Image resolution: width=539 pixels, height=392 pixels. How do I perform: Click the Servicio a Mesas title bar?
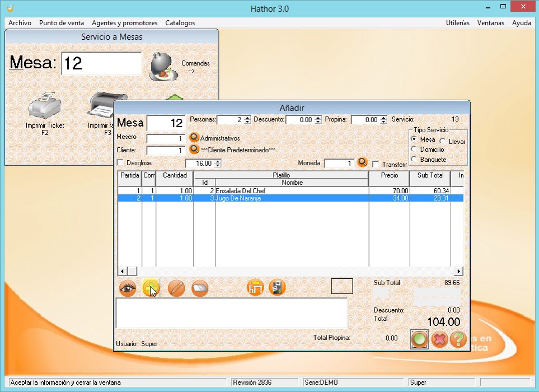tap(112, 36)
